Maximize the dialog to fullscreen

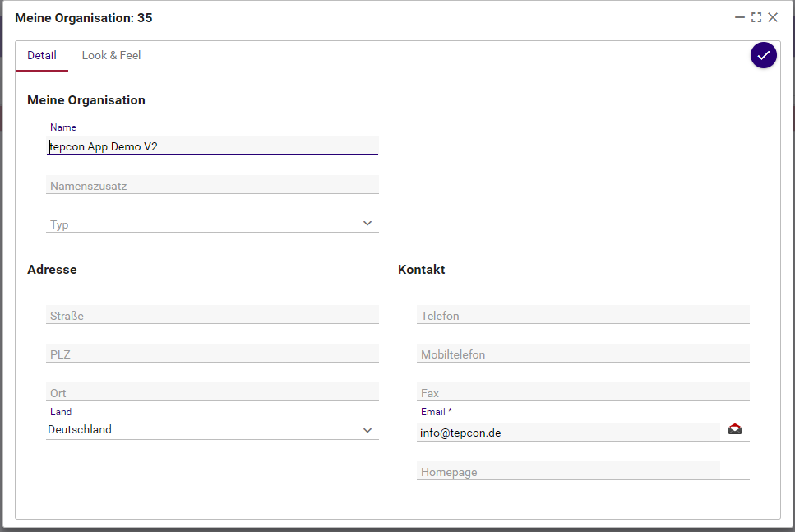coord(756,17)
